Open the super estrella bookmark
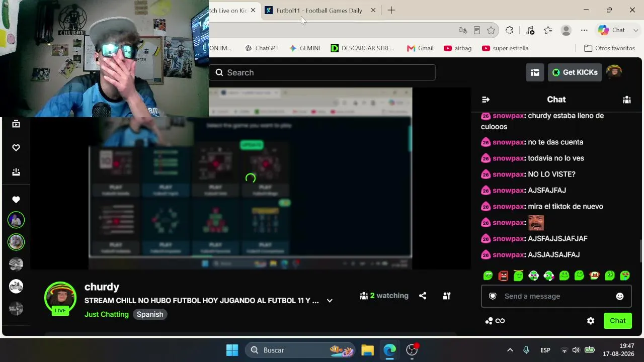This screenshot has height=362, width=644. point(505,48)
